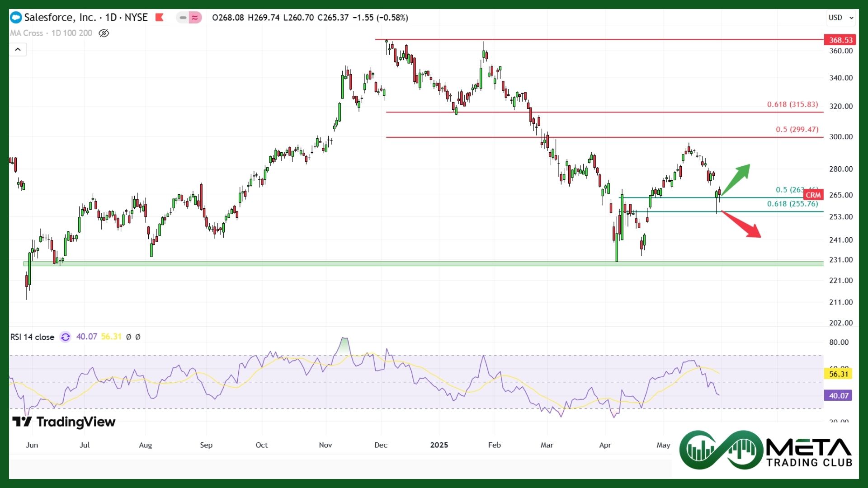Click the 80.00 RSI axis label
Screen dimensions: 868x488
click(839, 343)
